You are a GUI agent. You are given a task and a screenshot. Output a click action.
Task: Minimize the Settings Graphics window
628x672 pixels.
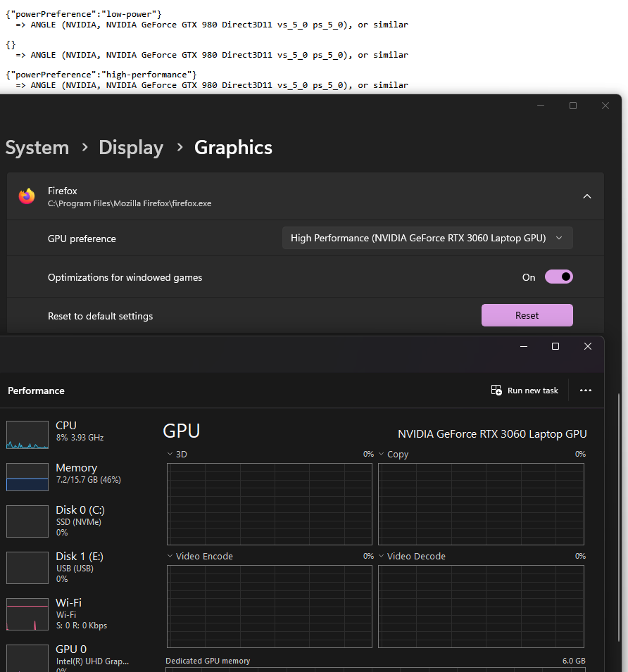541,106
